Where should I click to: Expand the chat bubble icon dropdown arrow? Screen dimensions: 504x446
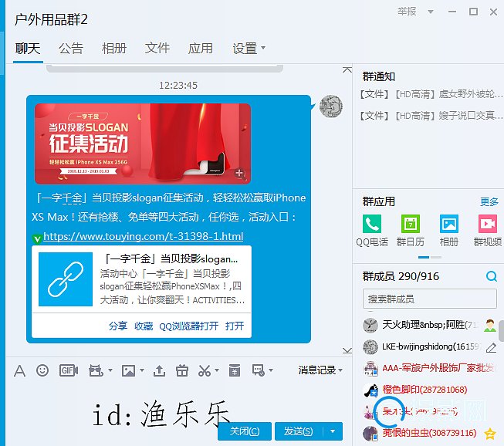(x=271, y=370)
